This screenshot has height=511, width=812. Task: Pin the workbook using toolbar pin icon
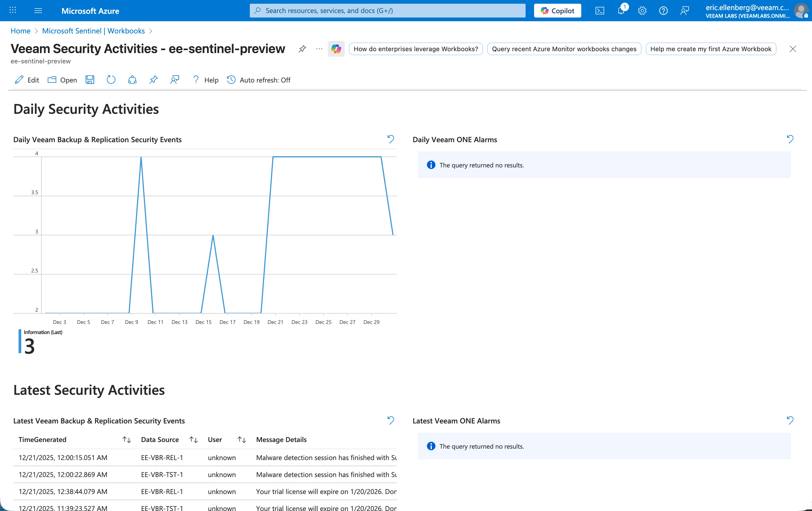[x=154, y=80]
